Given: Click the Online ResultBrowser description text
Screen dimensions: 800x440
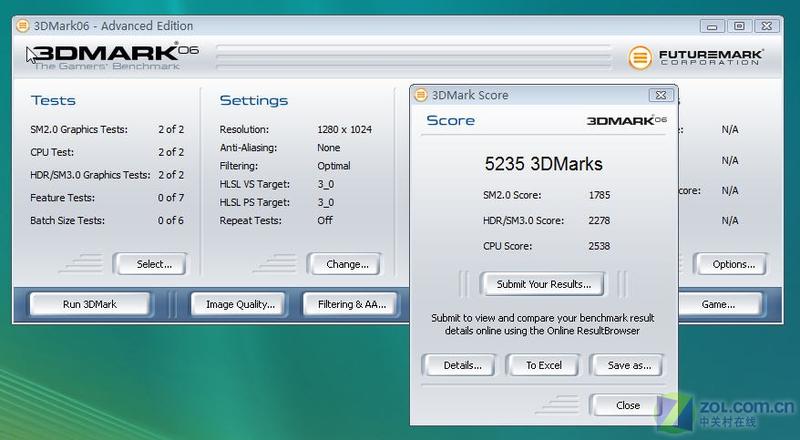Looking at the screenshot, I should [542, 324].
